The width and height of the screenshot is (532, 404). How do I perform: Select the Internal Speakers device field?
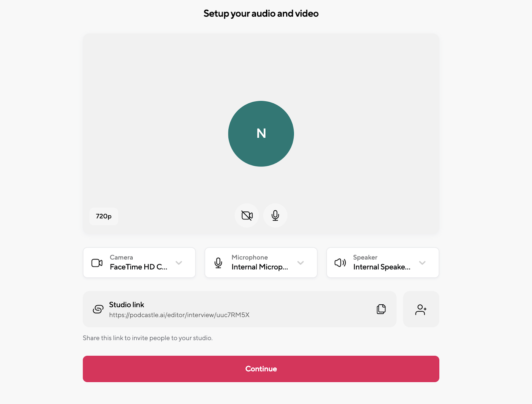383,262
